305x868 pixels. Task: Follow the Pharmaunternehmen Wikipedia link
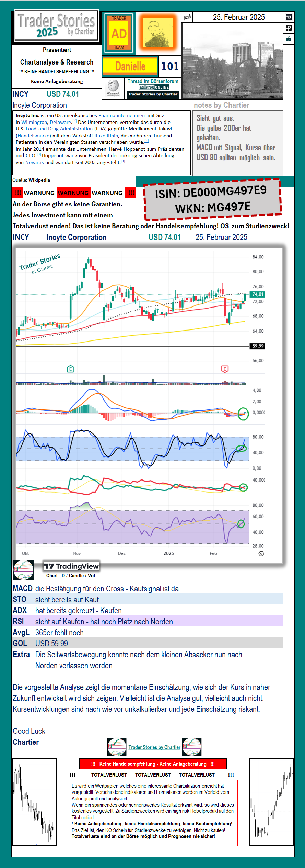[x=121, y=115]
